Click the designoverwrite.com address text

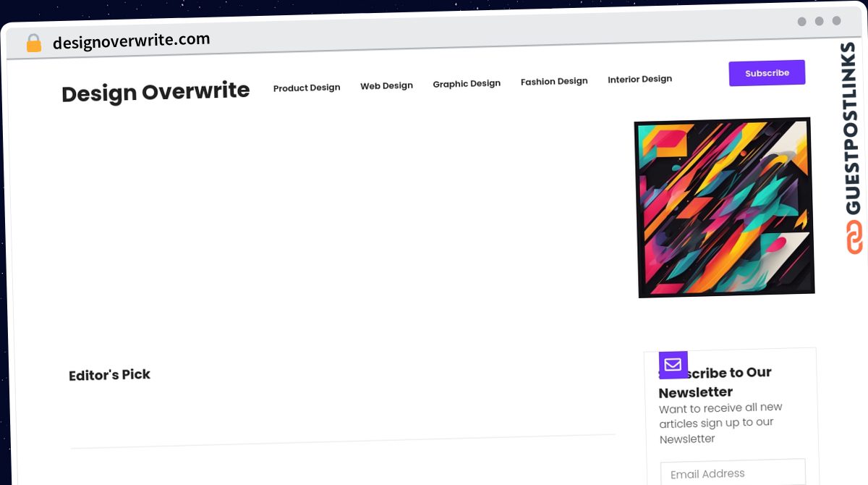[x=131, y=41]
